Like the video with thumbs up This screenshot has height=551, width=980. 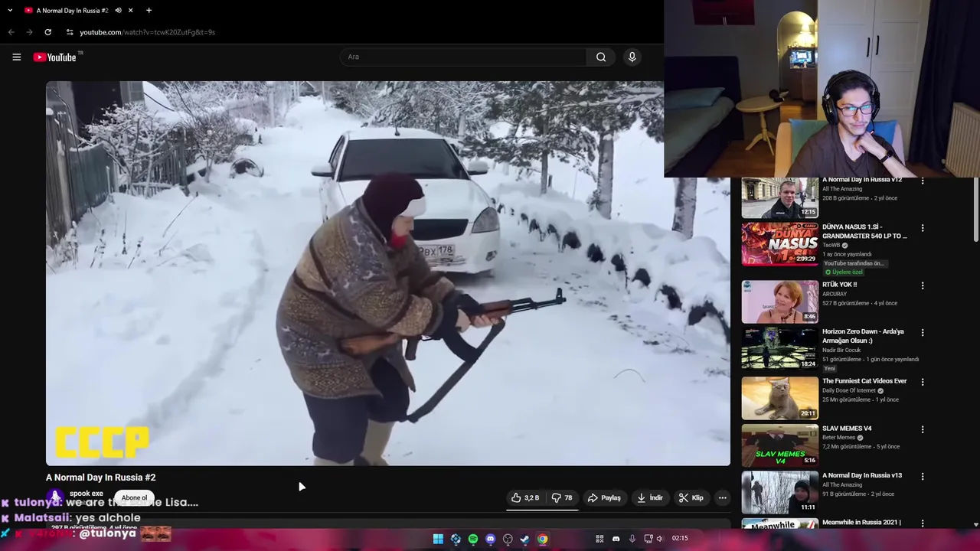pos(525,497)
